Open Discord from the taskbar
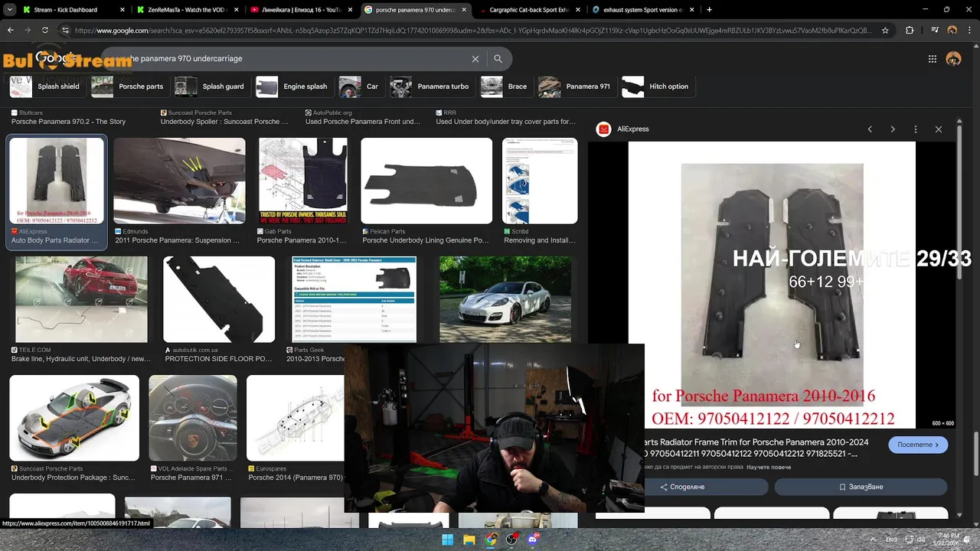 534,540
